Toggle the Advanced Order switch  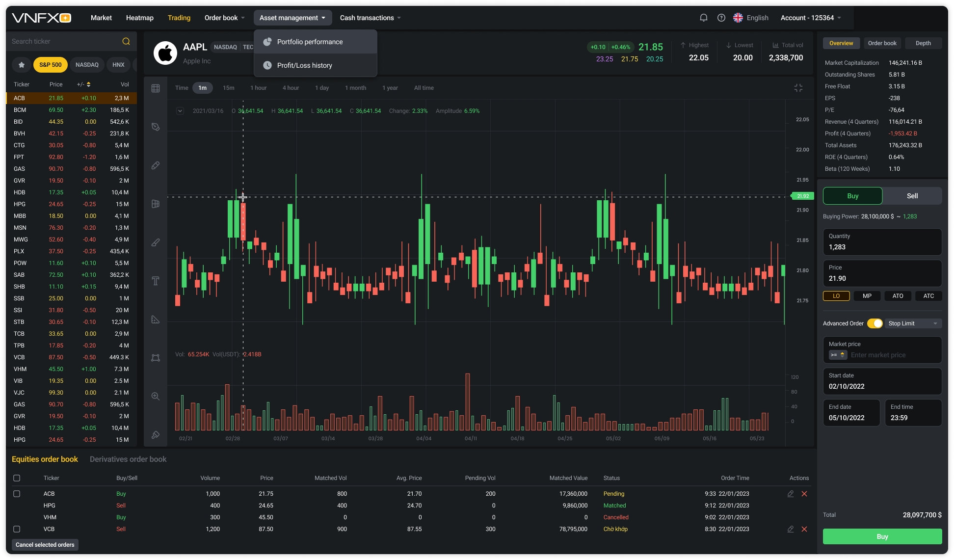pos(874,323)
